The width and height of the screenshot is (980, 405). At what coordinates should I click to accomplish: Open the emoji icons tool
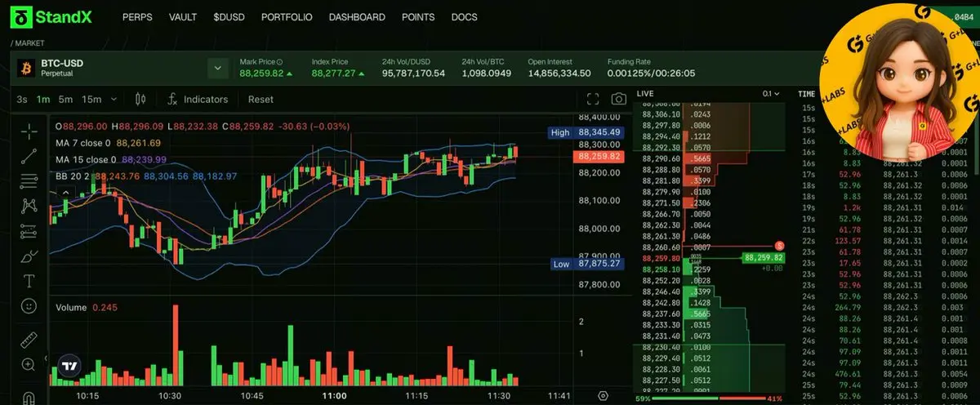pyautogui.click(x=29, y=307)
